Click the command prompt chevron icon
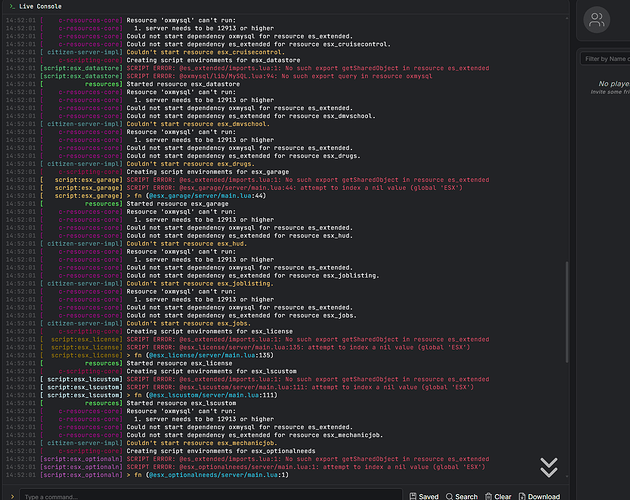The image size is (630, 500). pyautogui.click(x=12, y=497)
